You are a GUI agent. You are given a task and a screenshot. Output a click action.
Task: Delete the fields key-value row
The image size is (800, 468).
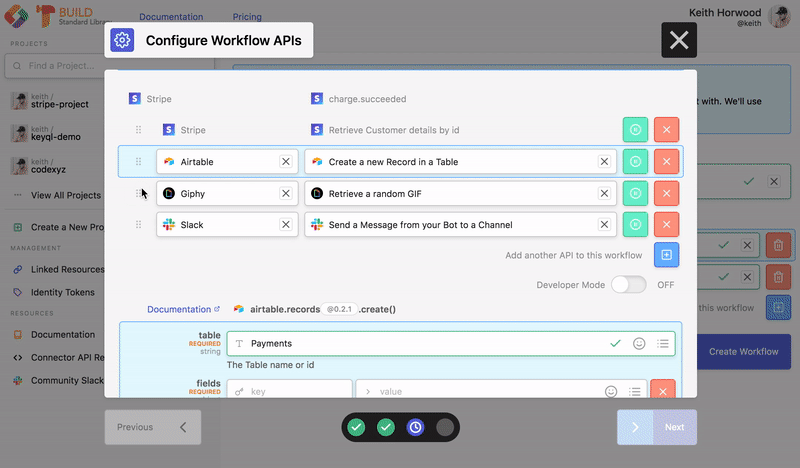point(663,390)
